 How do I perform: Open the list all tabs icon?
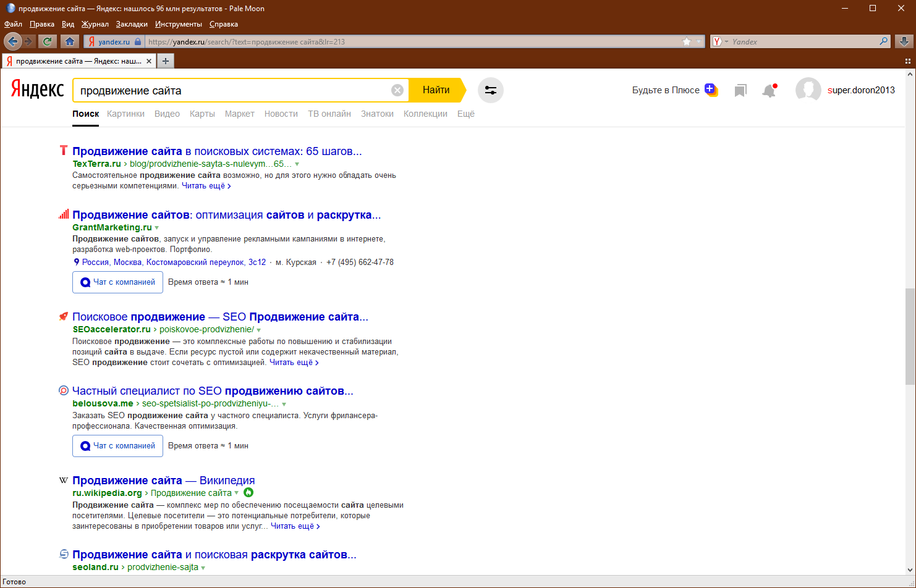click(x=908, y=61)
